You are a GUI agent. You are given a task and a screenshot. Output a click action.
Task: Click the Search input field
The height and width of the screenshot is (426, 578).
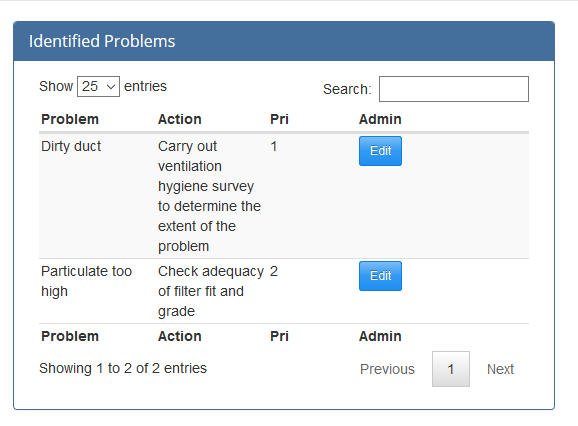[454, 89]
